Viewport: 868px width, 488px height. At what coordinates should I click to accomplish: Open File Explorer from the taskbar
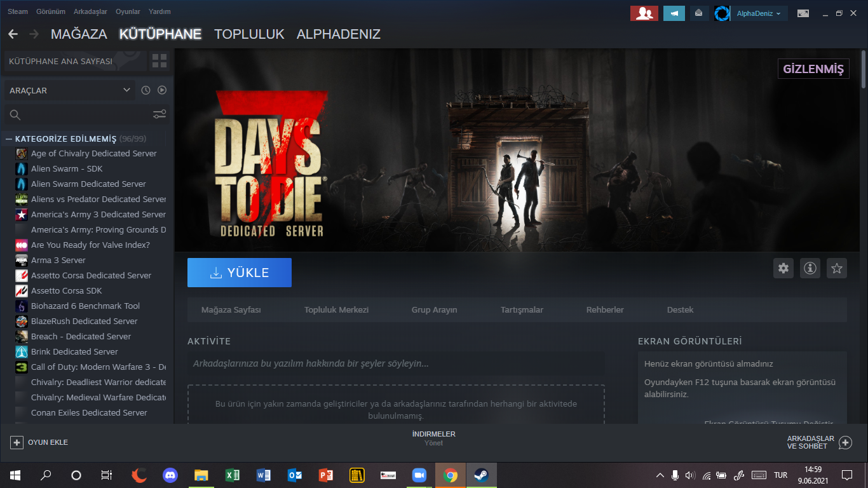pos(201,475)
